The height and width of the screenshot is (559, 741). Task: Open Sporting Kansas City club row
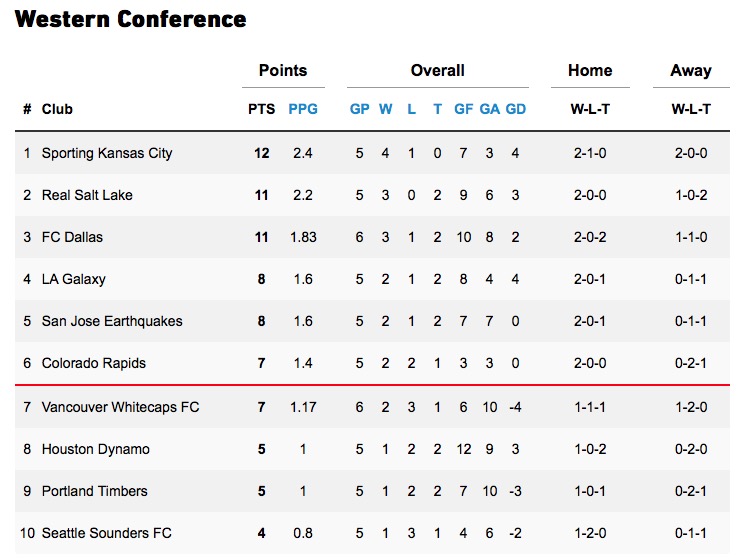107,153
